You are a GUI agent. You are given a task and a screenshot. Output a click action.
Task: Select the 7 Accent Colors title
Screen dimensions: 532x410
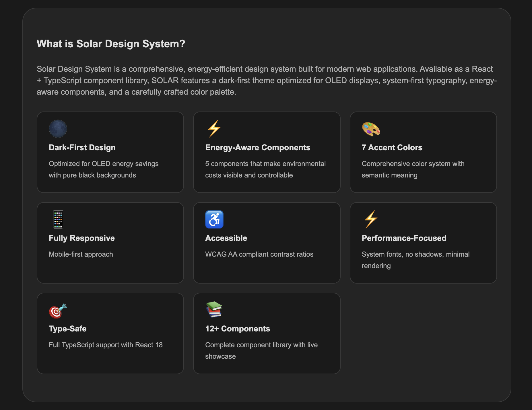click(392, 147)
